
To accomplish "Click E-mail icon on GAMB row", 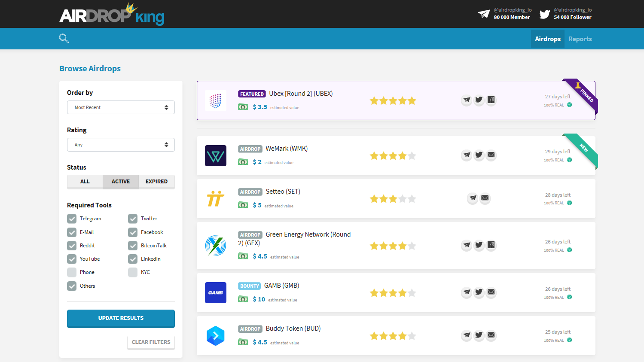I will click(x=491, y=292).
